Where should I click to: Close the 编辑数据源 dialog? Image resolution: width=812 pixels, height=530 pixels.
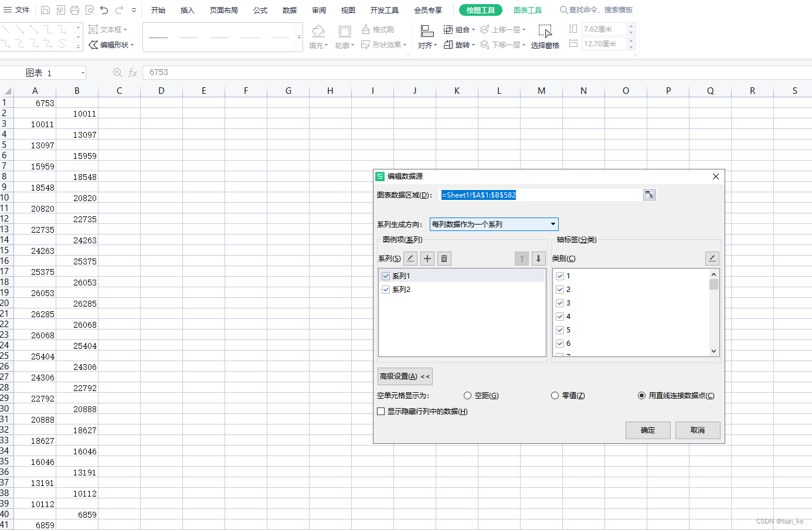pos(715,176)
